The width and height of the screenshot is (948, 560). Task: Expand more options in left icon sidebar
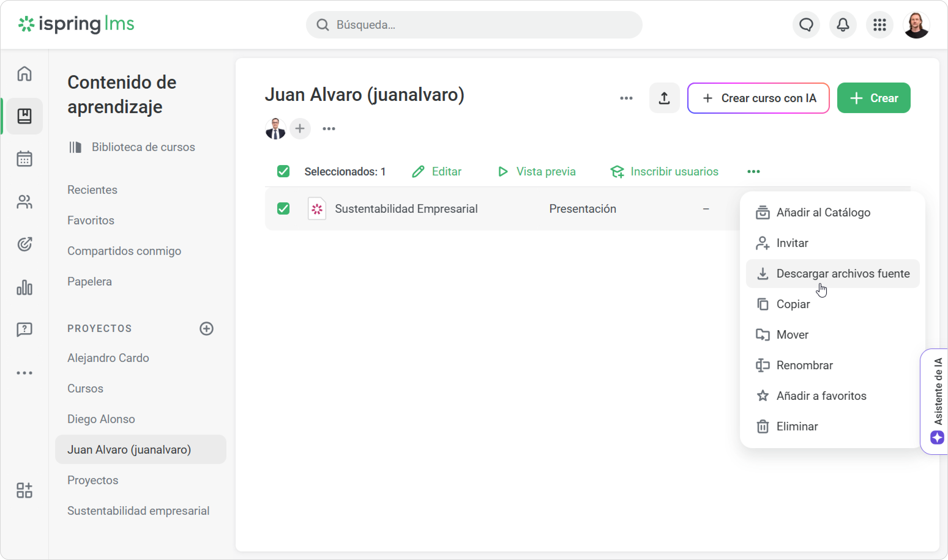pyautogui.click(x=24, y=373)
